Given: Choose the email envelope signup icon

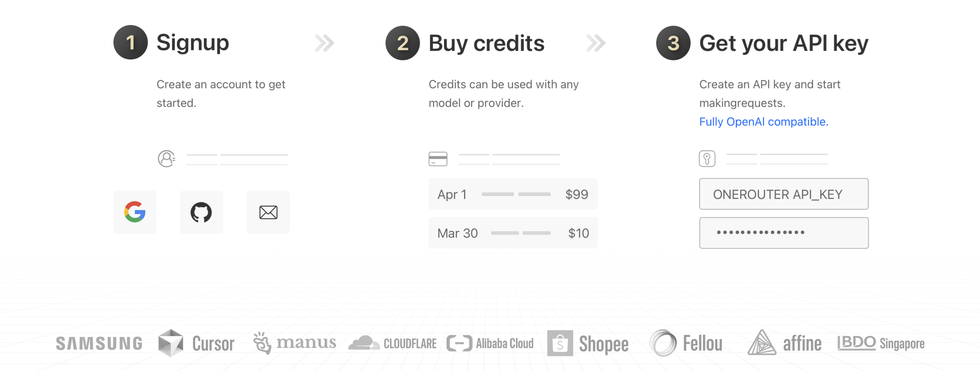Looking at the screenshot, I should click(268, 212).
